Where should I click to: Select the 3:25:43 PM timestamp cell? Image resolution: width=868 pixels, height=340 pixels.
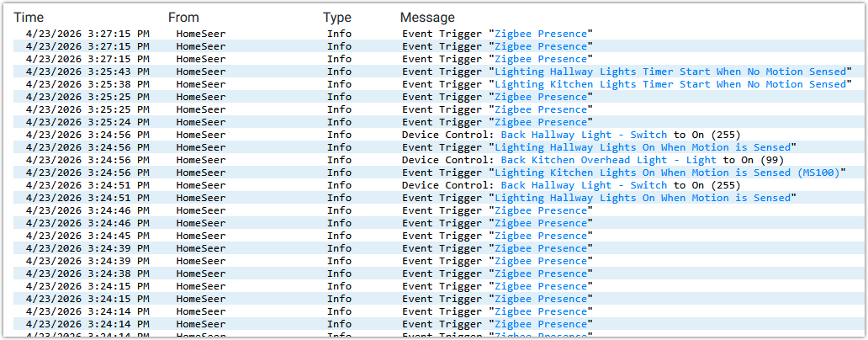(87, 72)
